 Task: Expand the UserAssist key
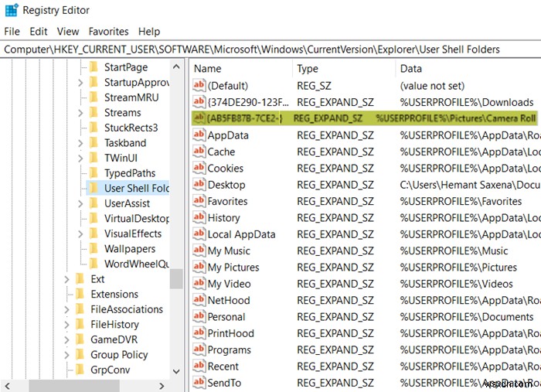(80, 203)
